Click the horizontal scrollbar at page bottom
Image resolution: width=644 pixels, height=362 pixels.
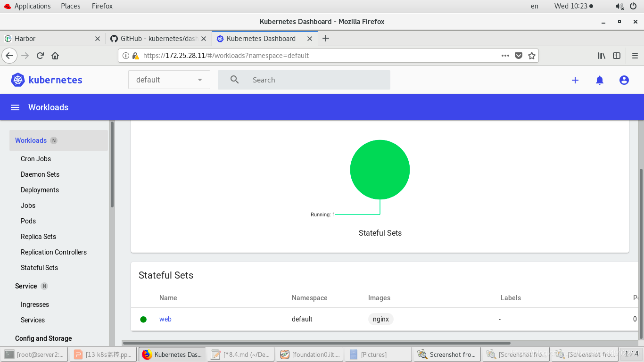click(x=316, y=343)
